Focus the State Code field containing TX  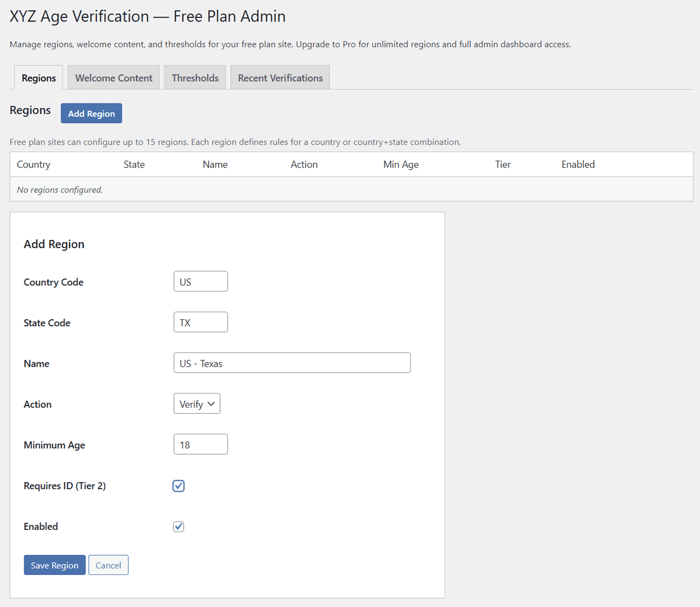[x=200, y=323]
